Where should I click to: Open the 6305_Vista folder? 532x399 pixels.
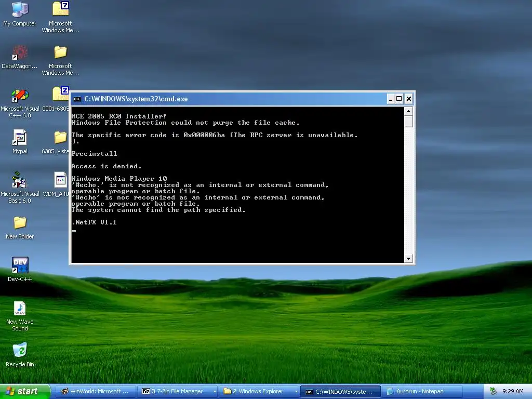pos(56,142)
